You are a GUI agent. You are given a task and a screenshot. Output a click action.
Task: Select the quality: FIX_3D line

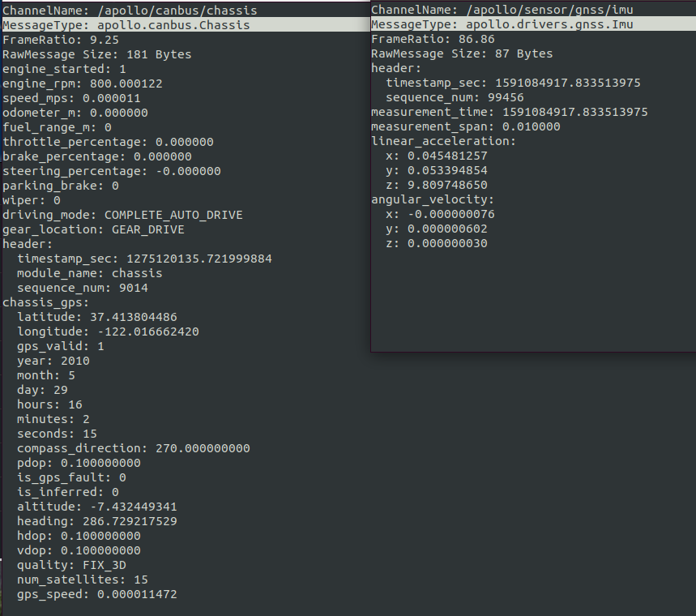point(71,566)
